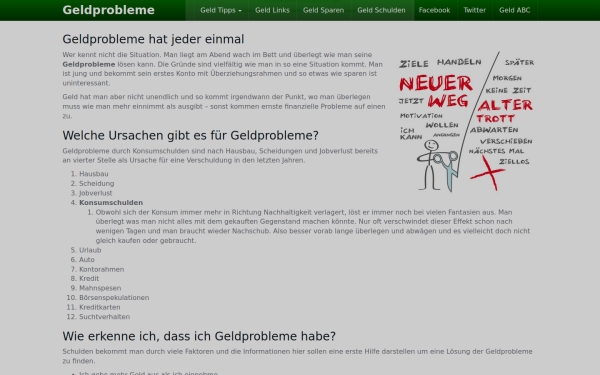The image size is (600, 375).
Task: Click list item 'Auto'
Action: point(87,259)
